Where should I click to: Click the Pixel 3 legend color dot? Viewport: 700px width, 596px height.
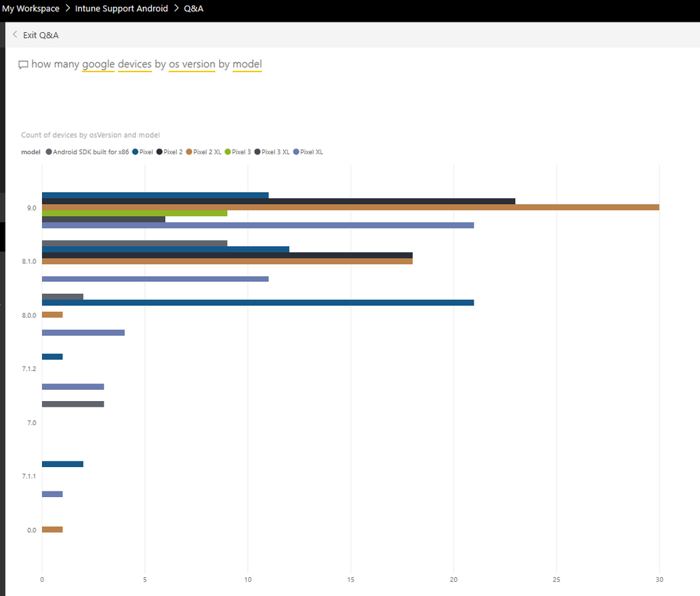pyautogui.click(x=228, y=152)
